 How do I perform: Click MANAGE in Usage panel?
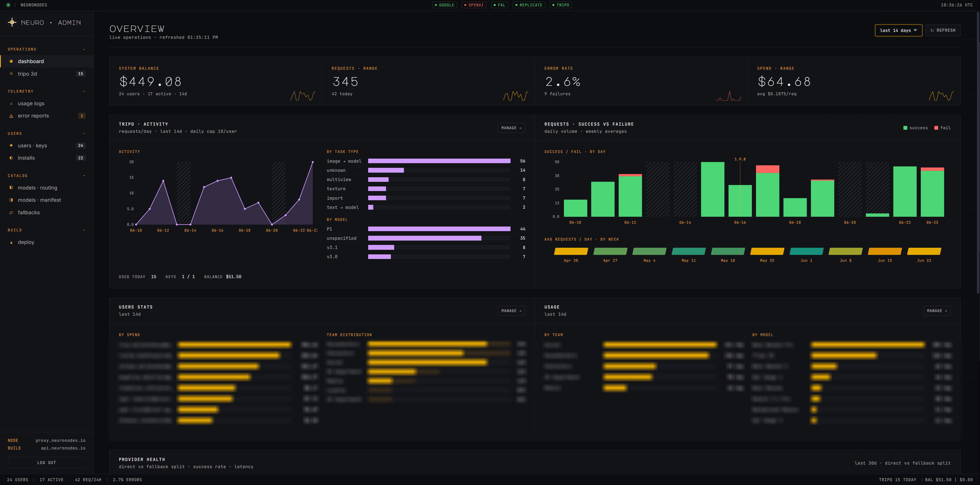(937, 311)
